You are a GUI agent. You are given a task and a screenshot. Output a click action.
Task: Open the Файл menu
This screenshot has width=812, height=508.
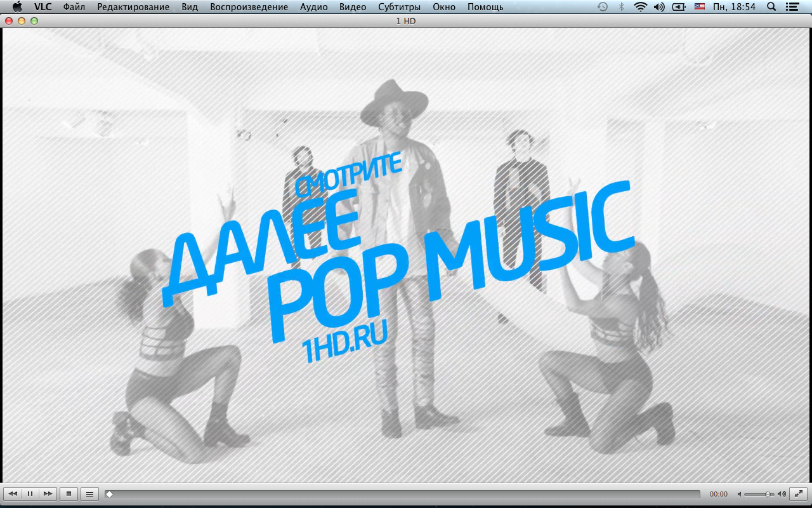[x=74, y=7]
